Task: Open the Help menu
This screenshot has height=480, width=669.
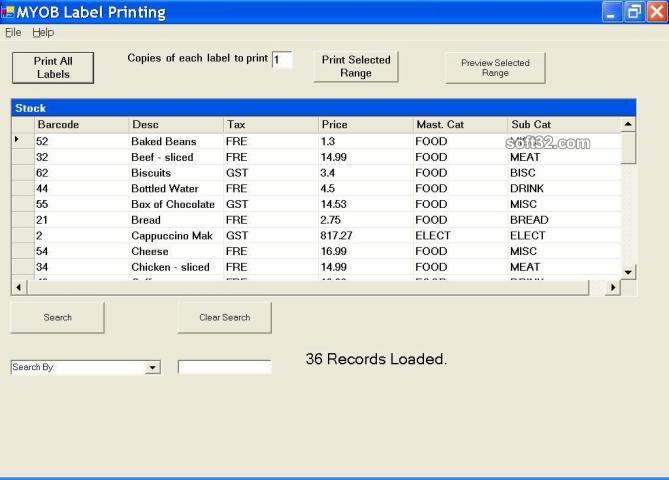Action: [43, 32]
